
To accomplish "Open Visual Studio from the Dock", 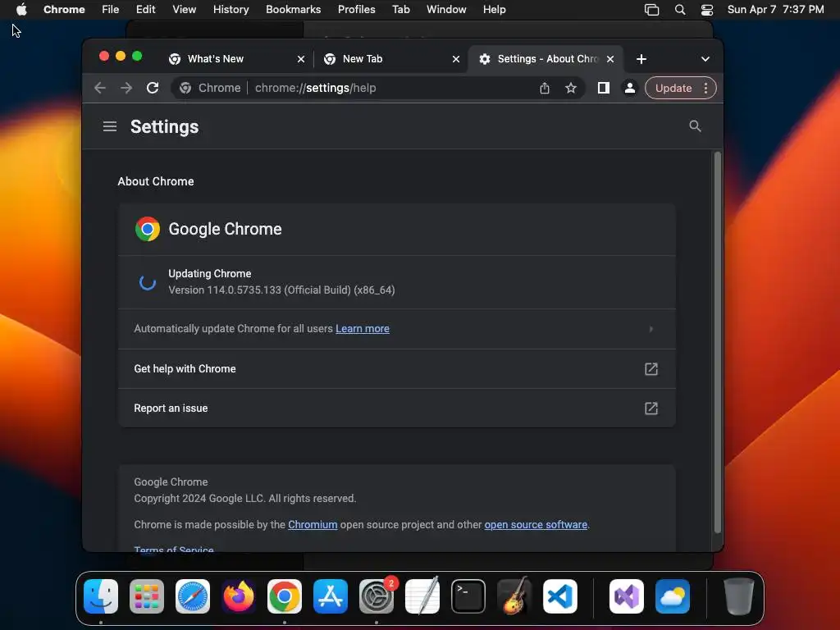I will (x=627, y=596).
